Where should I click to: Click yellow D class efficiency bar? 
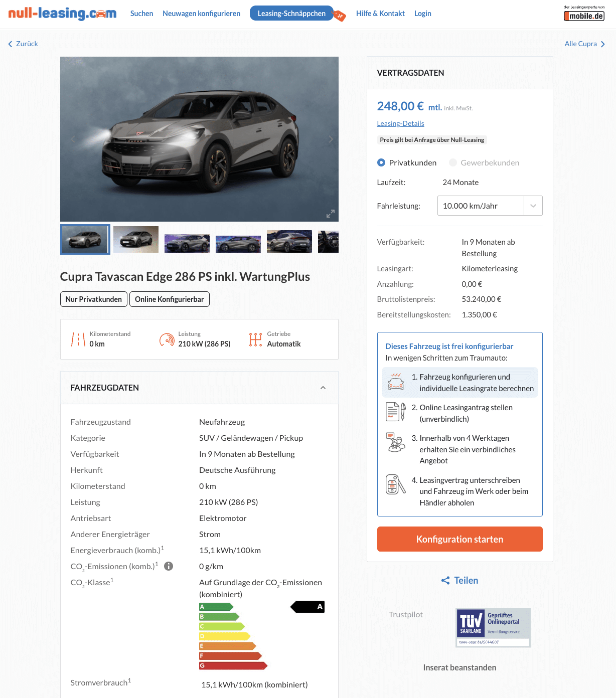coord(225,636)
